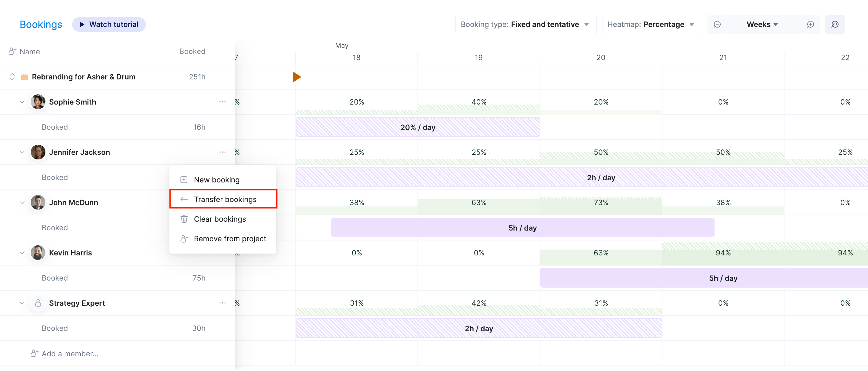Click Strategy Expert's 2h / day booking bar

pos(479,328)
